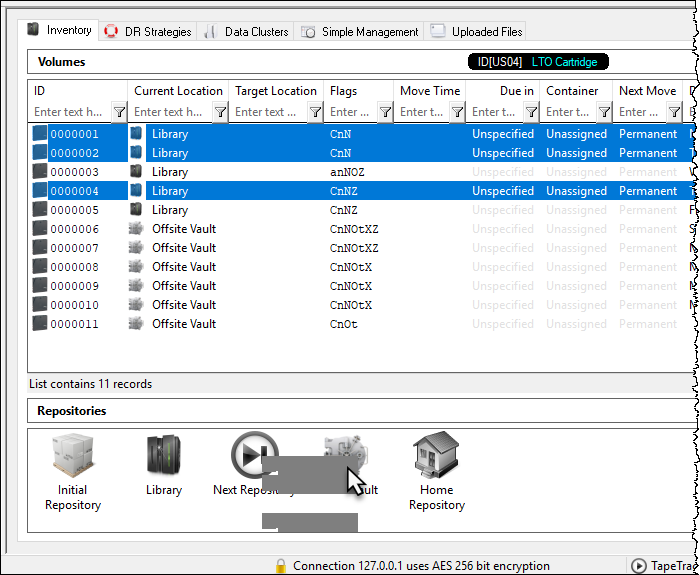
Task: Open the Container filter dropdown
Action: tap(604, 112)
